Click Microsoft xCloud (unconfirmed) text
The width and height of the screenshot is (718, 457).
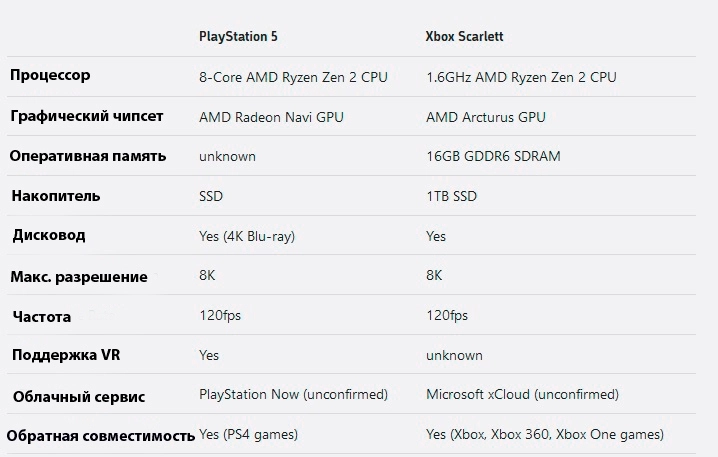(x=522, y=395)
